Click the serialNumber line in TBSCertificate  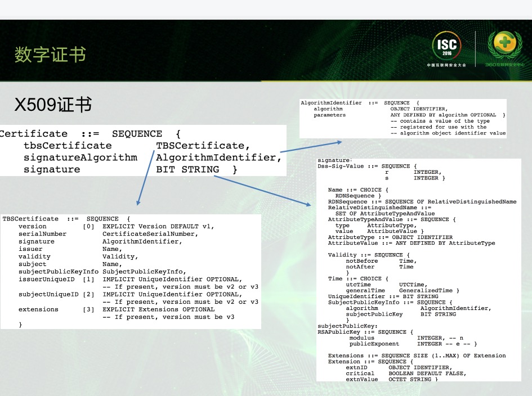(x=42, y=234)
